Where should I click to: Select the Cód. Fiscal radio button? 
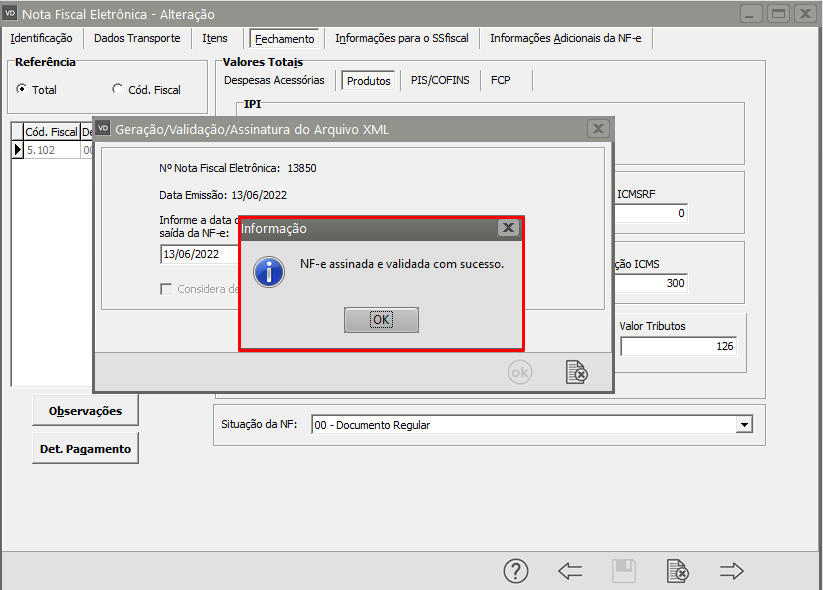[x=118, y=90]
